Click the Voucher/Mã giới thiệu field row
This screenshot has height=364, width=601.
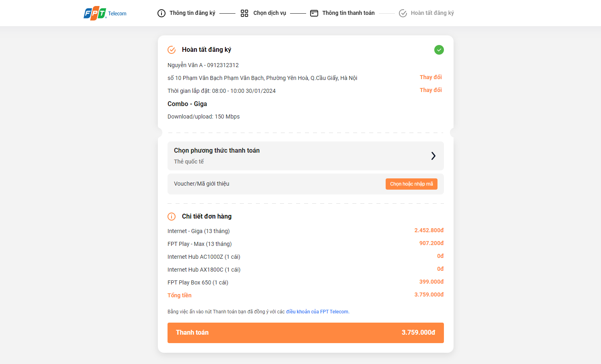306,184
